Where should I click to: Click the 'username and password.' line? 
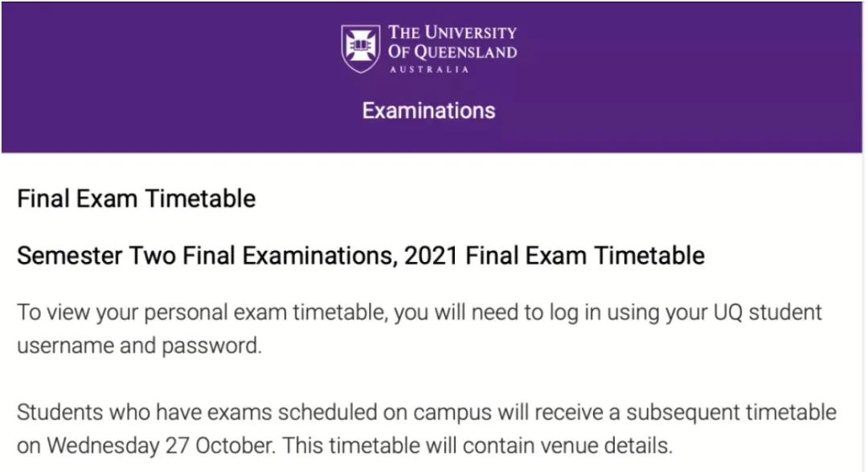point(139,347)
